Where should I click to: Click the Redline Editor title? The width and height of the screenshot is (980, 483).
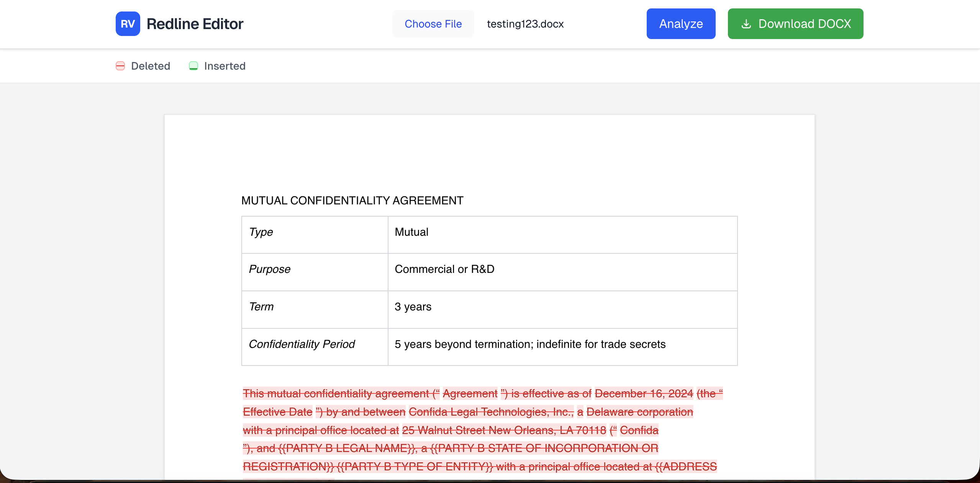(195, 24)
